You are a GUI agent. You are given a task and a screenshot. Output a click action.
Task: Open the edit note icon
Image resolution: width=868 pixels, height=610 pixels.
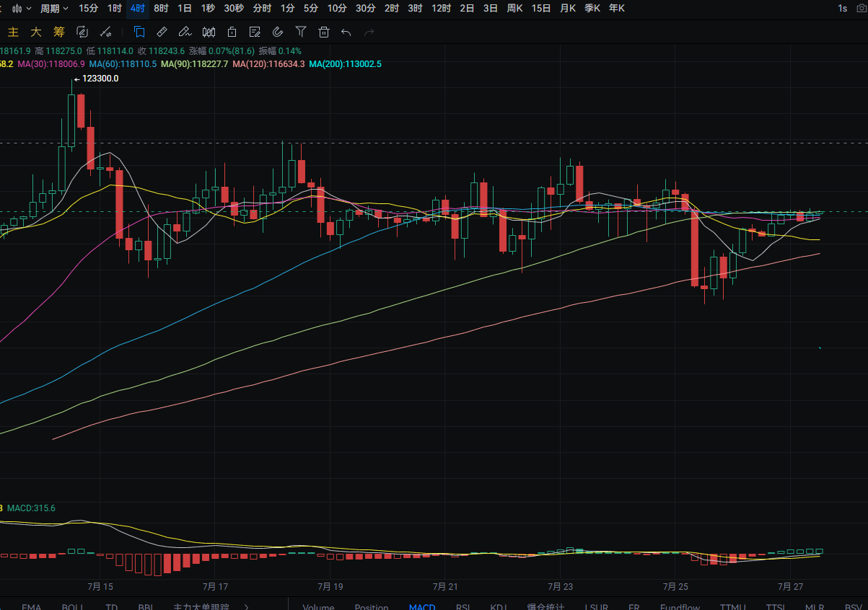point(255,32)
